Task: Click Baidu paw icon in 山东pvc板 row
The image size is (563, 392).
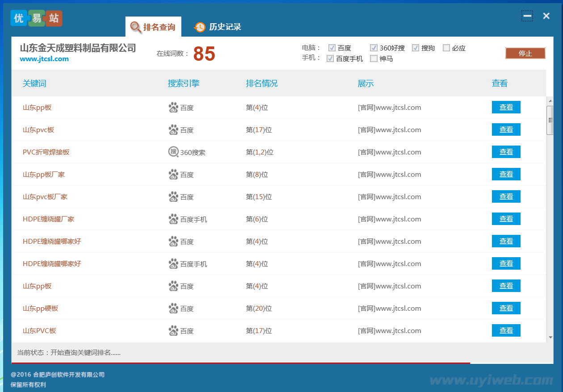Action: (x=173, y=130)
